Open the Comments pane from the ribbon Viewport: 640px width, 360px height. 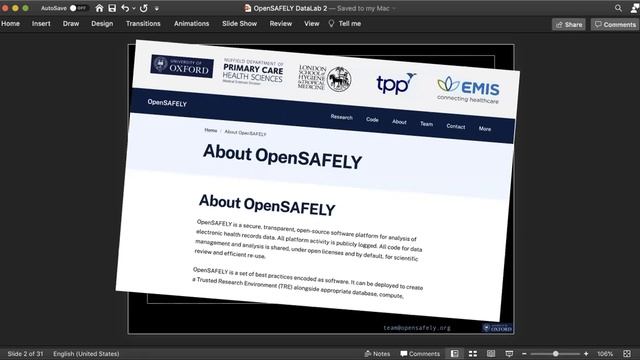click(615, 24)
